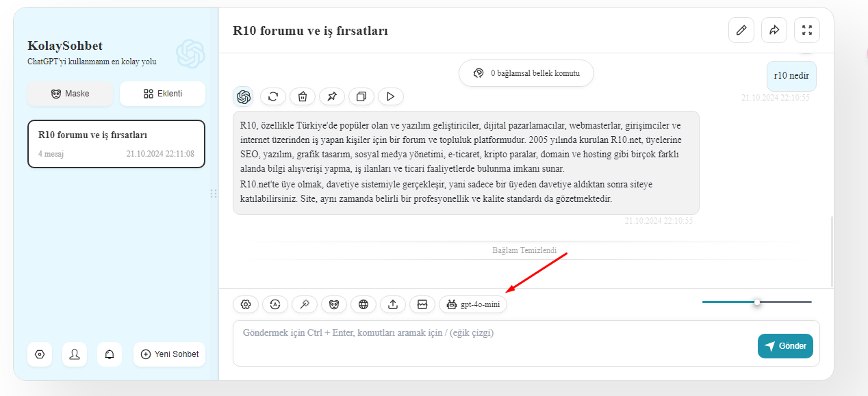Click the ChatGPT avatar icon beside the reply
The width and height of the screenshot is (868, 396).
[243, 96]
